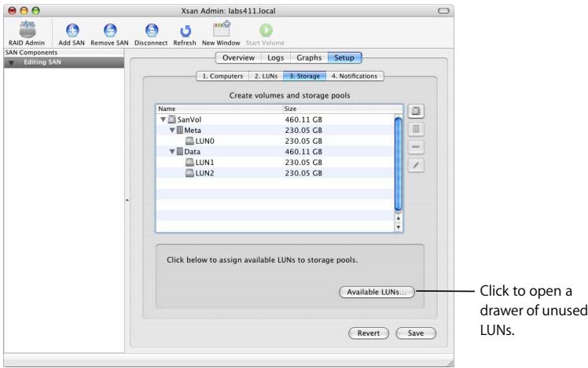Click the toolbar toggle pill in the title bar
The height and width of the screenshot is (368, 588).
point(443,10)
